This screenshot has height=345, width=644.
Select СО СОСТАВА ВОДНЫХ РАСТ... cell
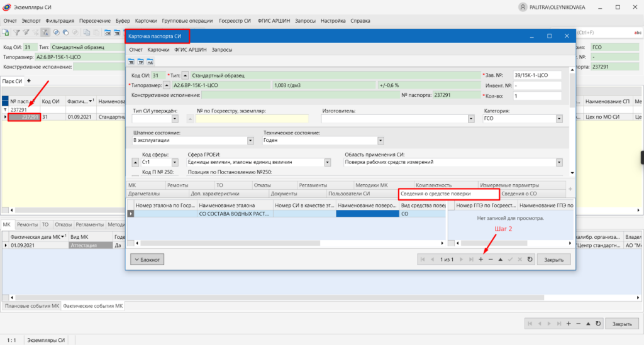coord(235,214)
